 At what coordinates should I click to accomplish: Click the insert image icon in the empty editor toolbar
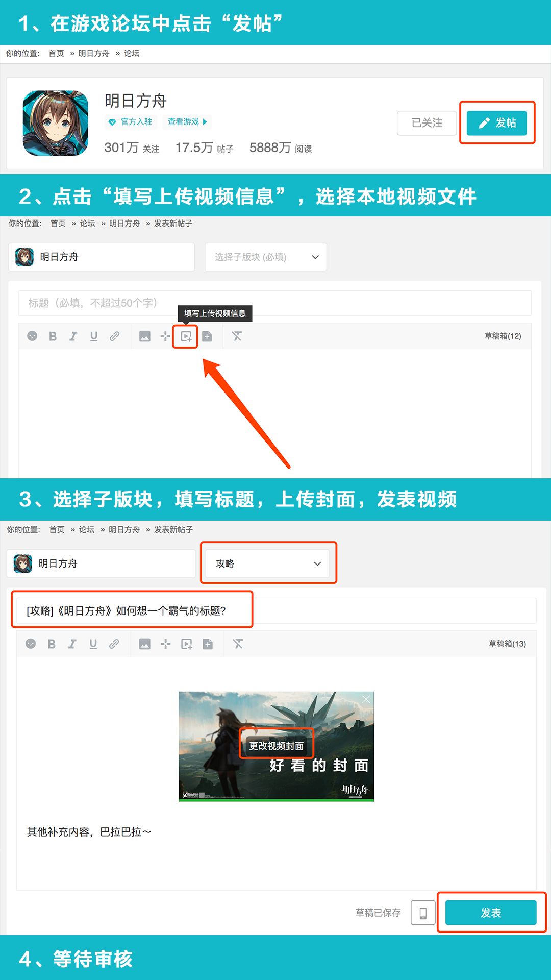tap(145, 336)
